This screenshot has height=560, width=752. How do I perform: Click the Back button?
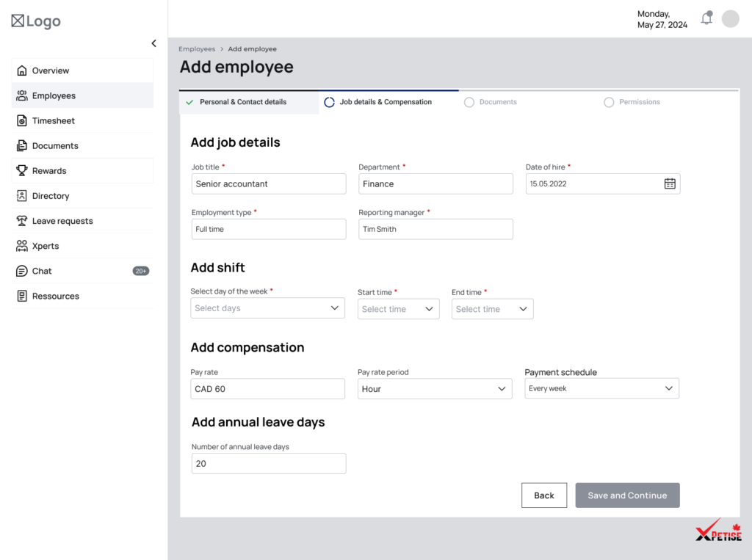point(543,495)
